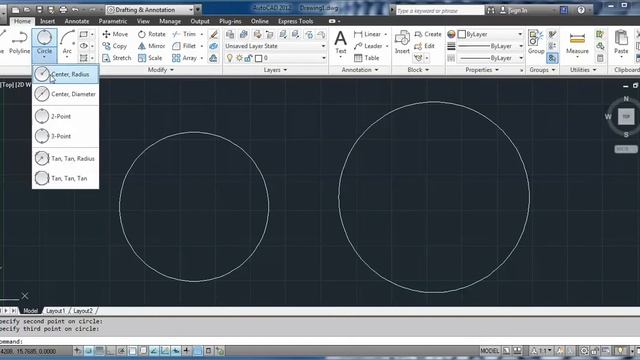
Task: Click Edit block
Action: pos(424,46)
